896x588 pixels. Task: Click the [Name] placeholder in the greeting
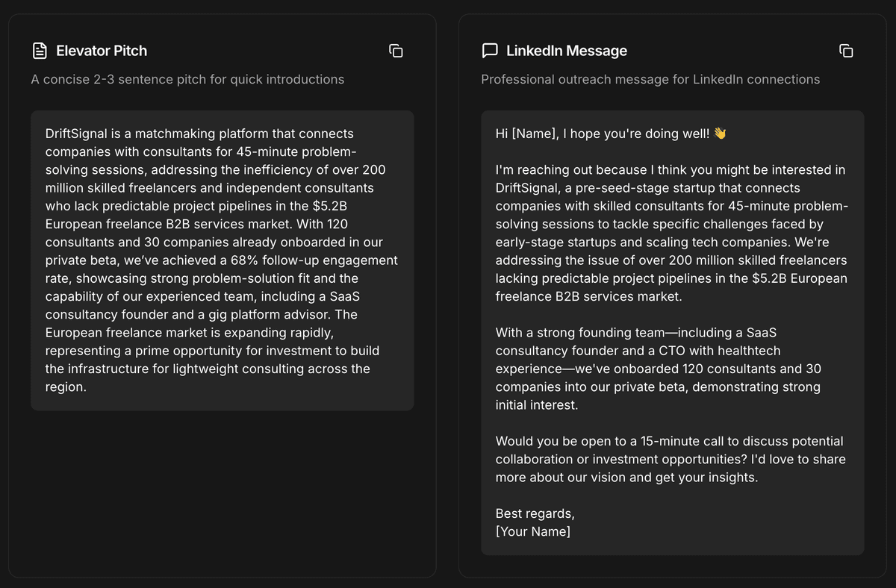tap(534, 134)
